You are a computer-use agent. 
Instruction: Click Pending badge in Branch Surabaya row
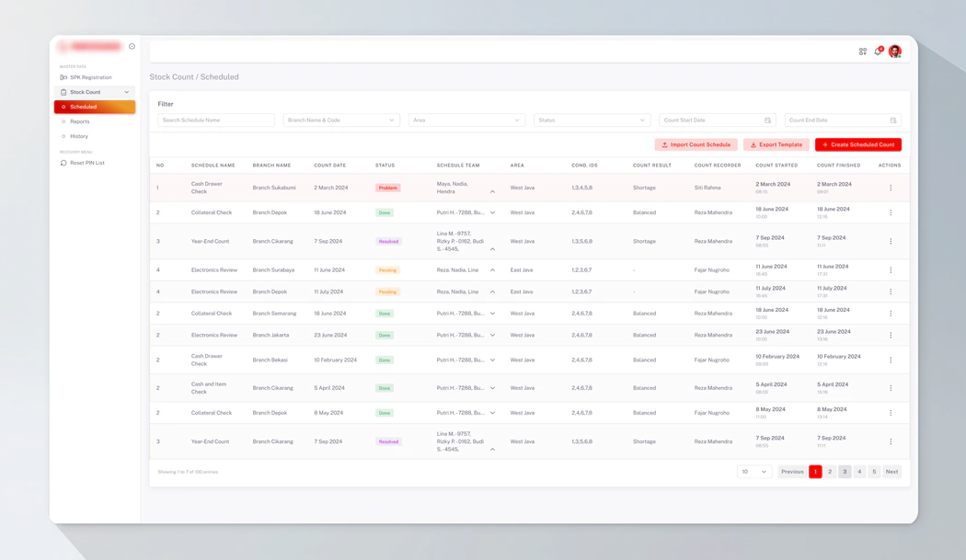(x=387, y=269)
